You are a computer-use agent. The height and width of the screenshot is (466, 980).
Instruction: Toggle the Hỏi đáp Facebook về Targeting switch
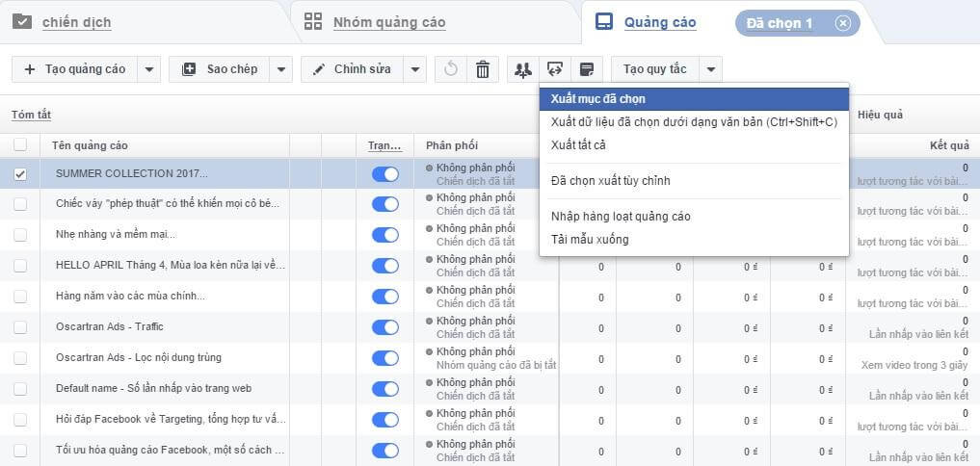pos(385,420)
